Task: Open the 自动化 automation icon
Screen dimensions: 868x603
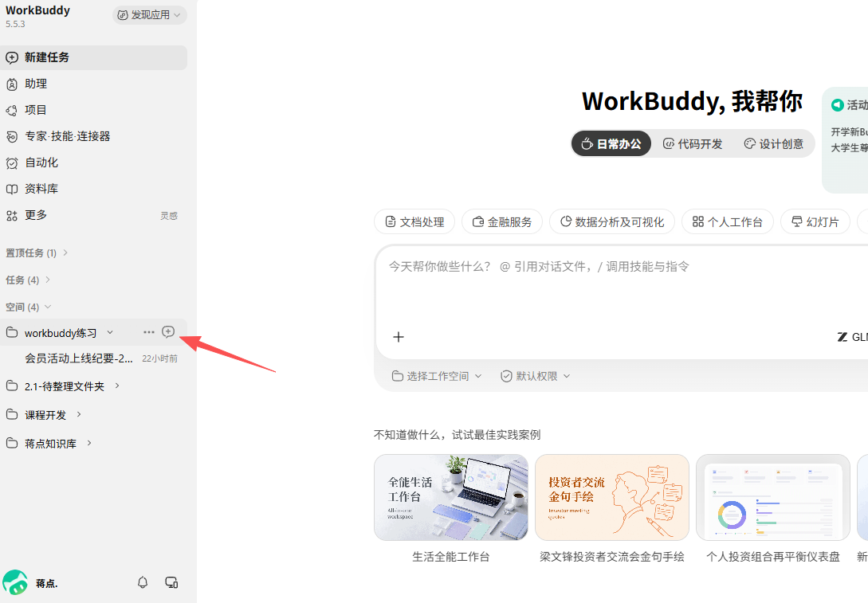Action: click(12, 162)
